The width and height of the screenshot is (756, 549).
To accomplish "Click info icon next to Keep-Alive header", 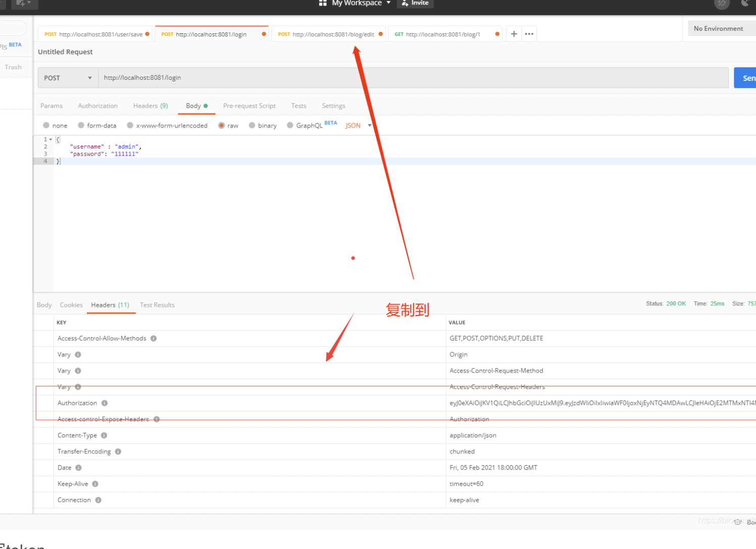I will pyautogui.click(x=96, y=484).
